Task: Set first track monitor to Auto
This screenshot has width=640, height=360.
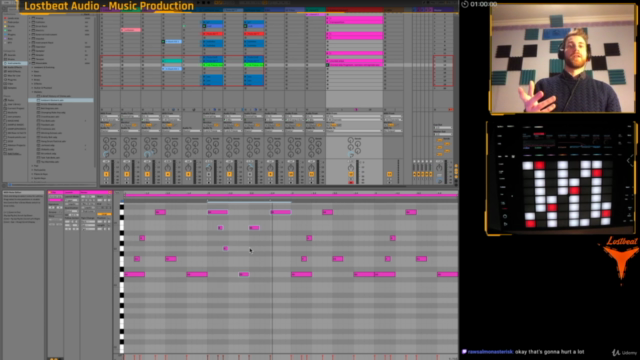Action: click(x=107, y=125)
